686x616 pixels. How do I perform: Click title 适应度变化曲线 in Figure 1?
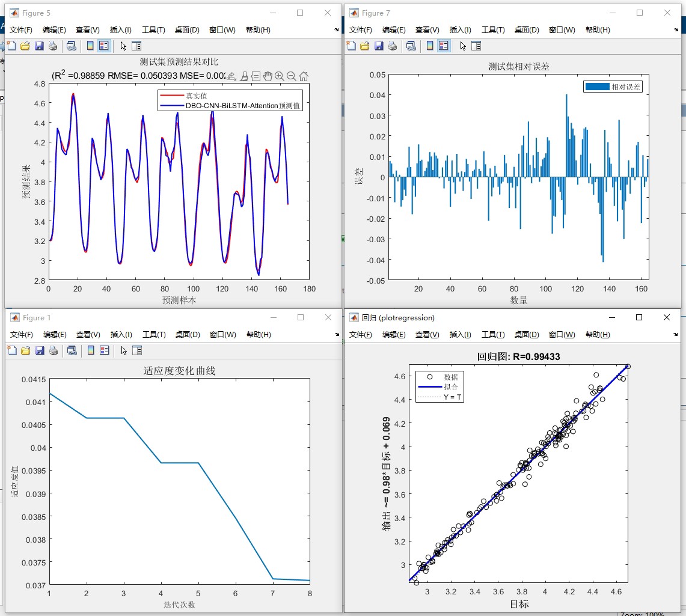[x=179, y=371]
